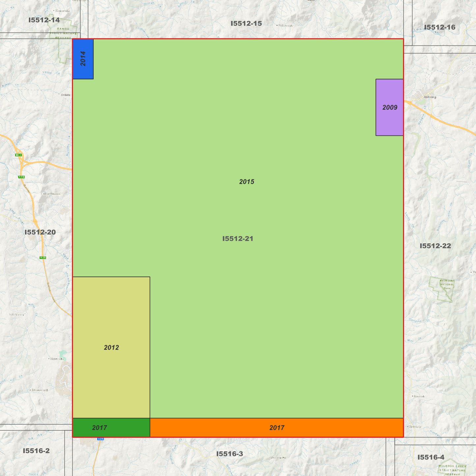Click the I5516-3 tile label
This screenshot has width=476, height=476.
pos(230,454)
